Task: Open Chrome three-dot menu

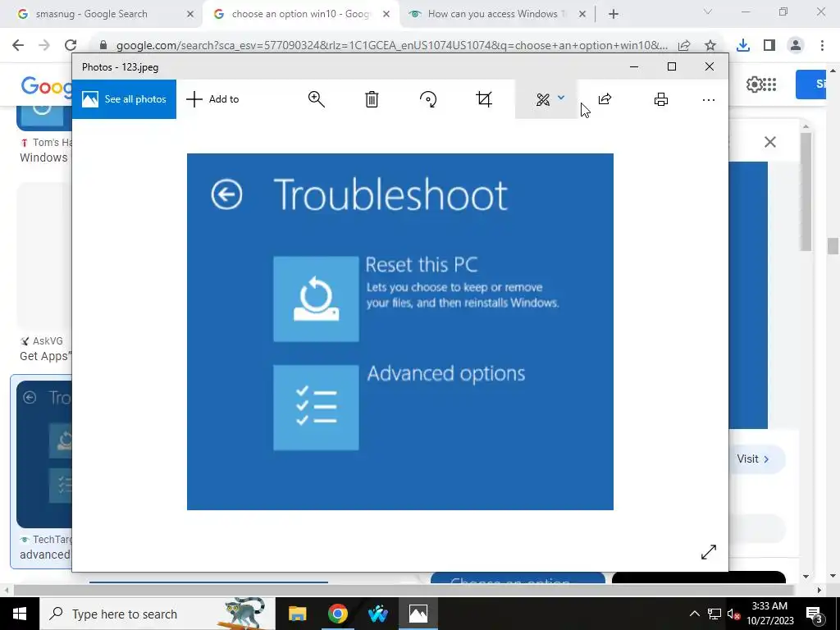Action: pyautogui.click(x=822, y=46)
